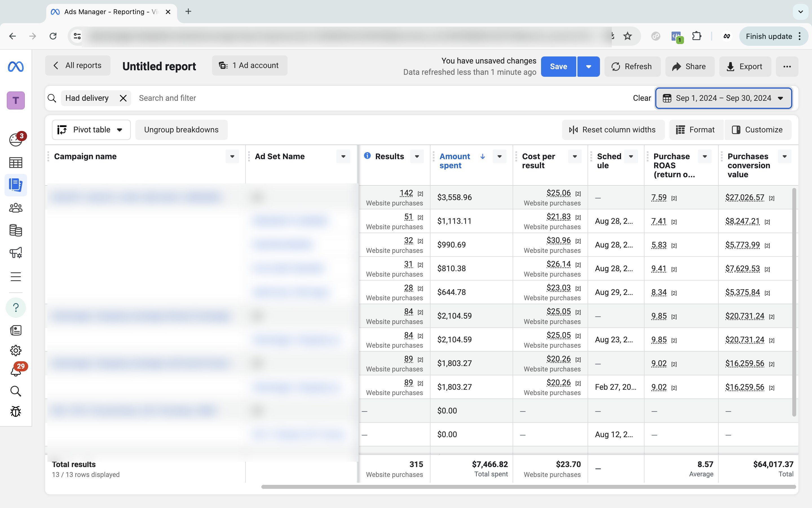Click the Export button
Viewport: 812px width, 508px height.
(x=745, y=67)
